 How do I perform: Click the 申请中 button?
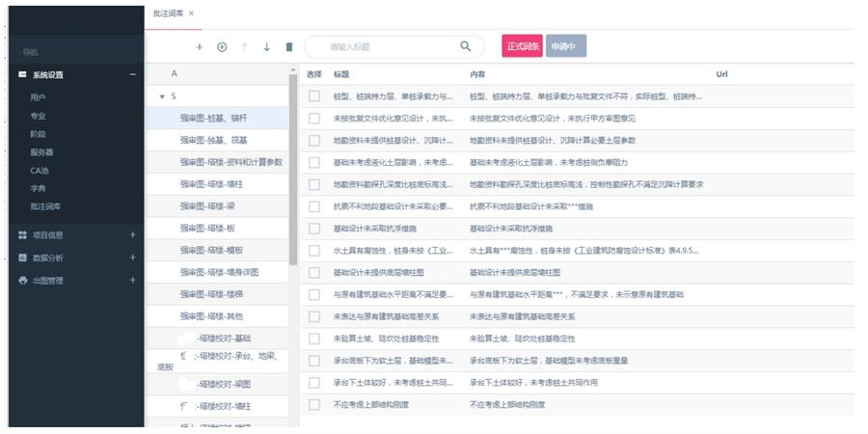(565, 46)
